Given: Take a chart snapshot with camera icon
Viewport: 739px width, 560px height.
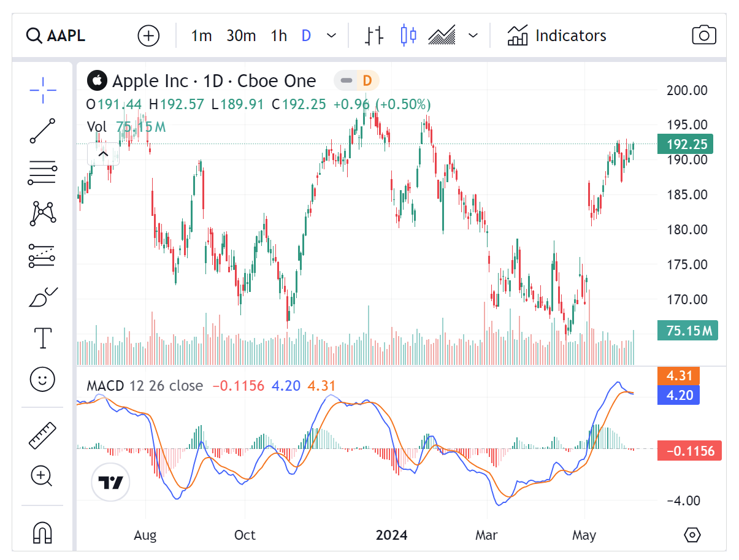Looking at the screenshot, I should [704, 36].
